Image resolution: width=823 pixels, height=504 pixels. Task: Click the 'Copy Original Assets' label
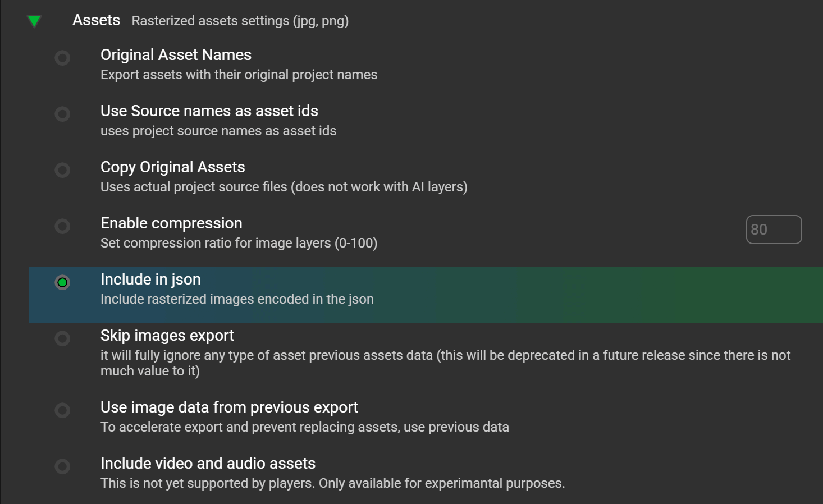(x=173, y=167)
